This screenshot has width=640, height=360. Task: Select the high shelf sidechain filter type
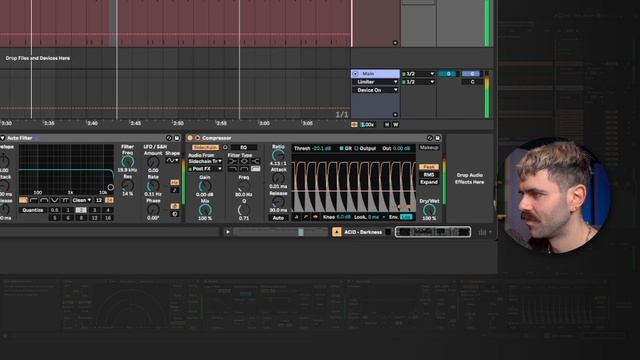click(x=256, y=162)
